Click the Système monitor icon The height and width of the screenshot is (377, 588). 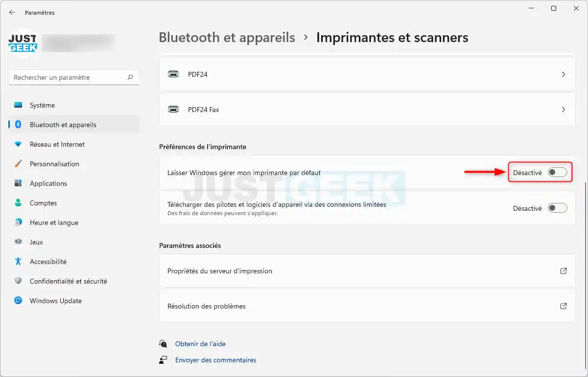click(18, 105)
